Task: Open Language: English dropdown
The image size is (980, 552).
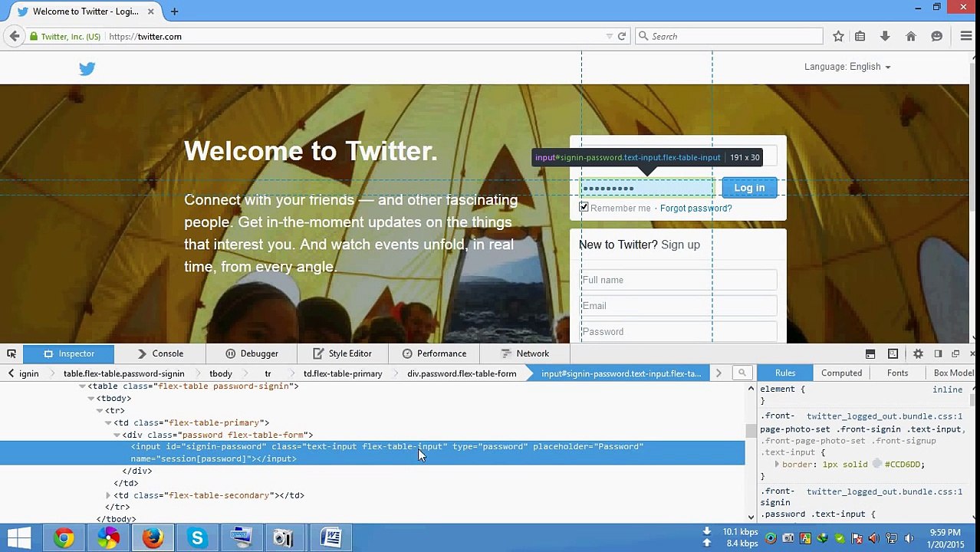Action: (x=847, y=67)
